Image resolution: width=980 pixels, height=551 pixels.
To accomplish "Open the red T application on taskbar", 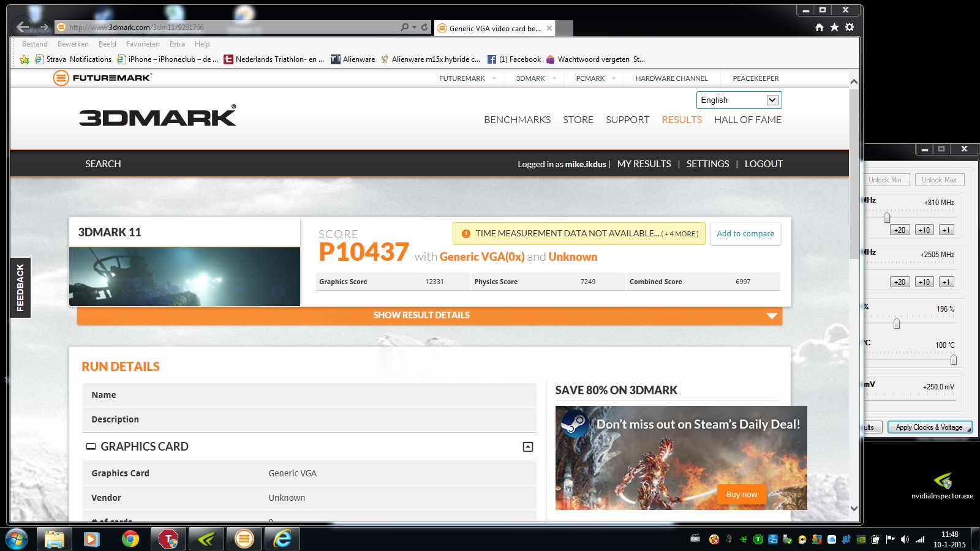I will 168,539.
